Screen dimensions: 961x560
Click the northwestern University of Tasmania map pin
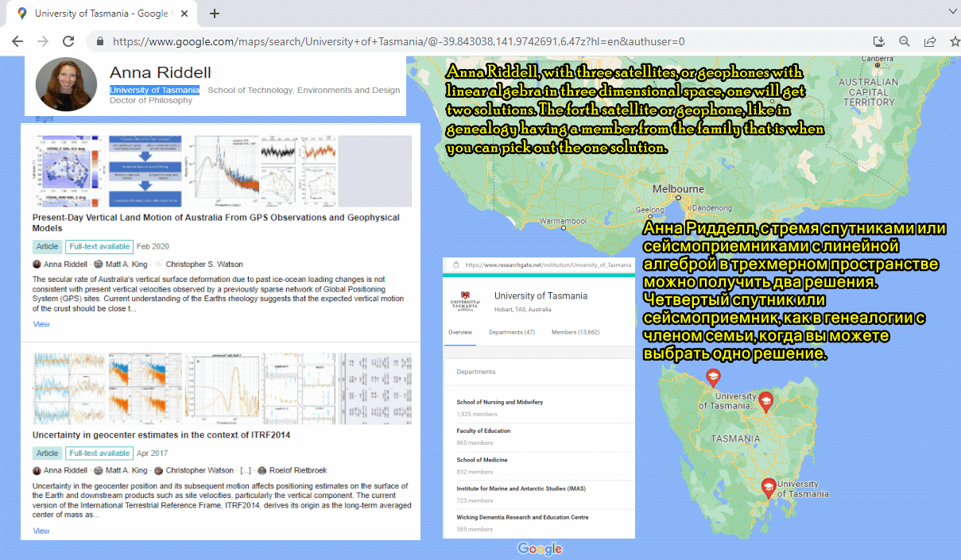click(713, 378)
